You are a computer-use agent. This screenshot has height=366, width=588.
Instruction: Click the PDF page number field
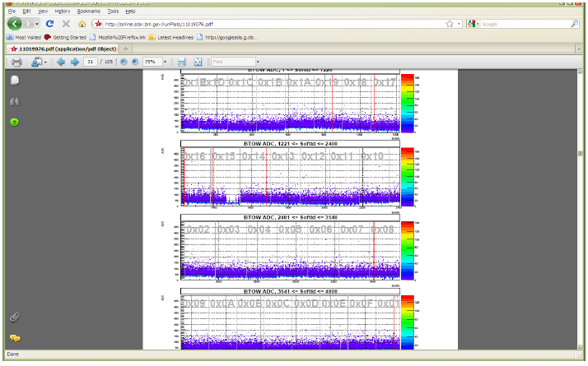point(91,62)
